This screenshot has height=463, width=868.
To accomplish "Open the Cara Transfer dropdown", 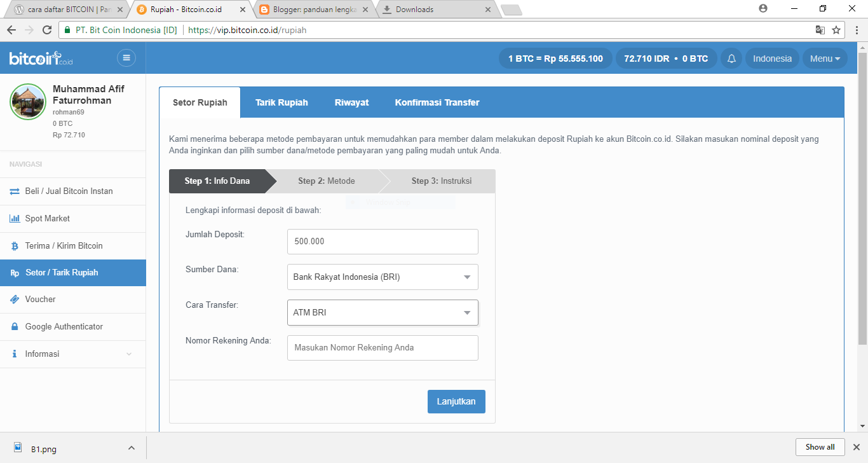I will [383, 313].
